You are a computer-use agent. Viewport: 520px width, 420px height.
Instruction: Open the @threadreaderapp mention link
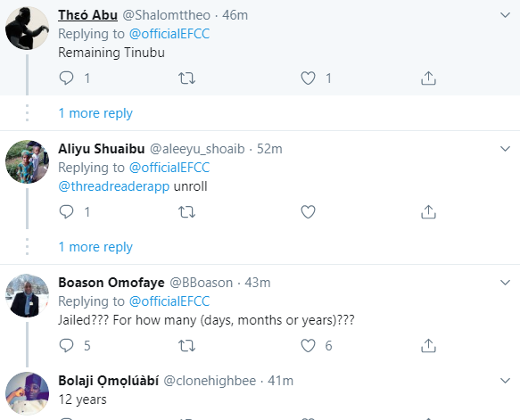(x=114, y=186)
